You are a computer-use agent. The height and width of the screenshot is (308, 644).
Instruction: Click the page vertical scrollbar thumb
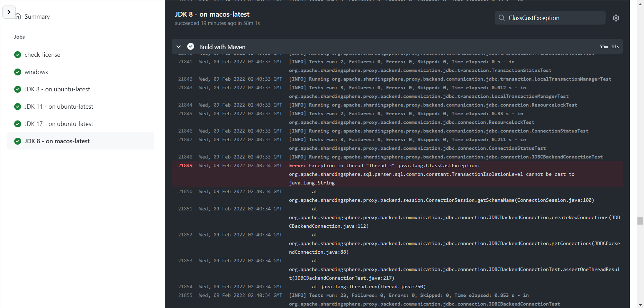click(x=640, y=221)
